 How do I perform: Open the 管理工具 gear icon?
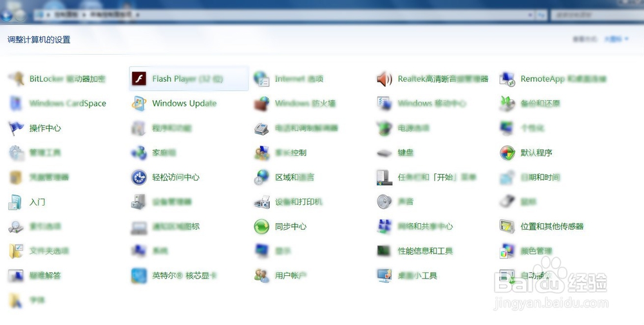17,153
